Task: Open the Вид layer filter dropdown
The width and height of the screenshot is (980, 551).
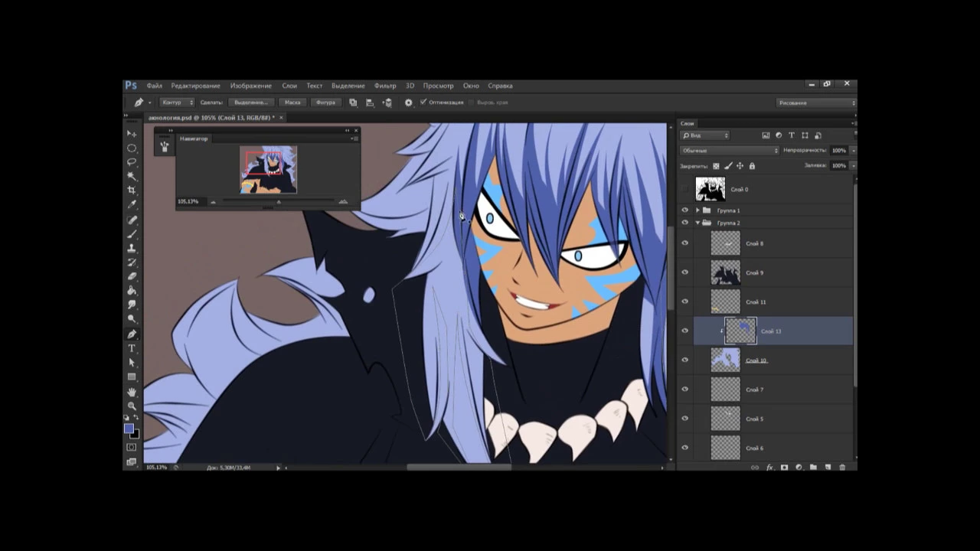Action: point(705,135)
